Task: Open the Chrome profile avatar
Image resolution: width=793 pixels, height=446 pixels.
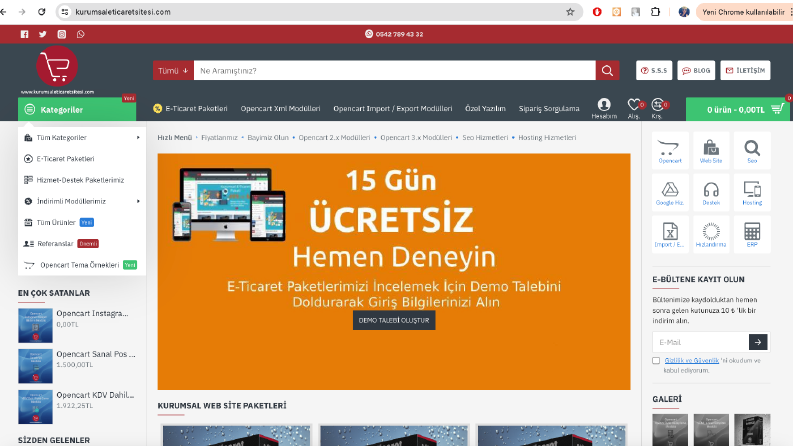Action: click(684, 12)
